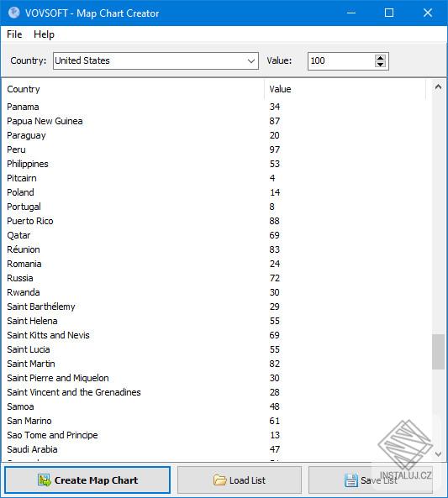Screen dimensions: 448x498
Task: Click into the Value input field
Action: (341, 61)
